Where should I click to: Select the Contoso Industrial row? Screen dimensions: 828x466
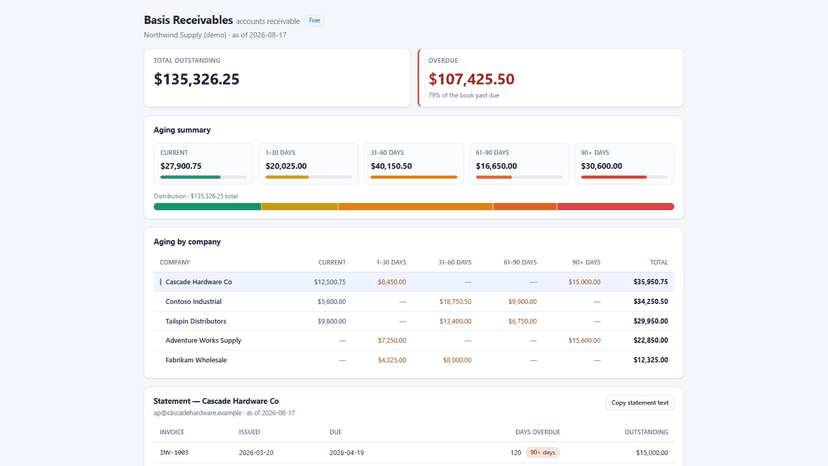(413, 302)
